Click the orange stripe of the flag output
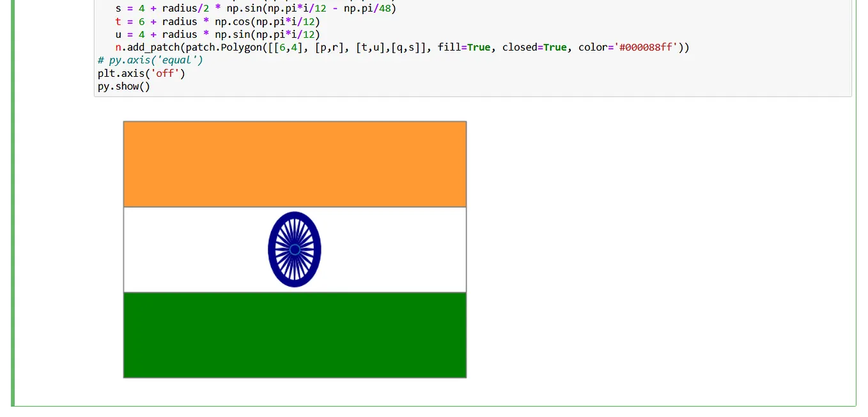 tap(295, 164)
